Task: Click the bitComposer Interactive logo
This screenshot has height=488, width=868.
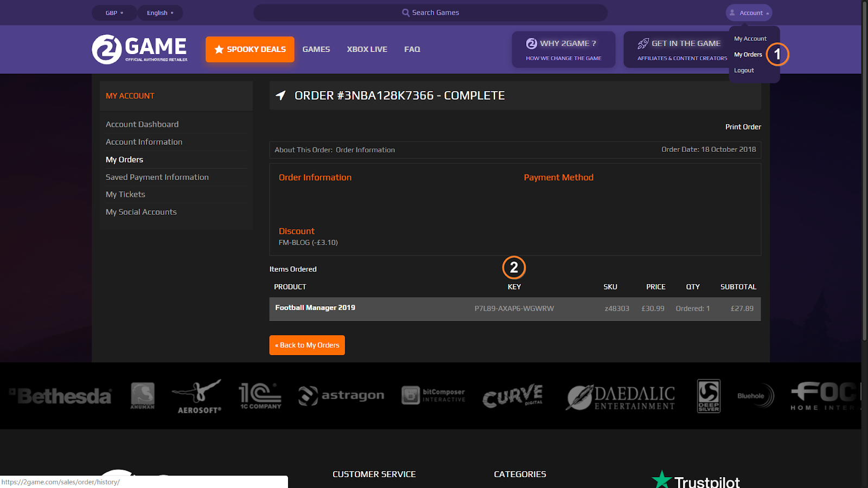Action: tap(433, 396)
